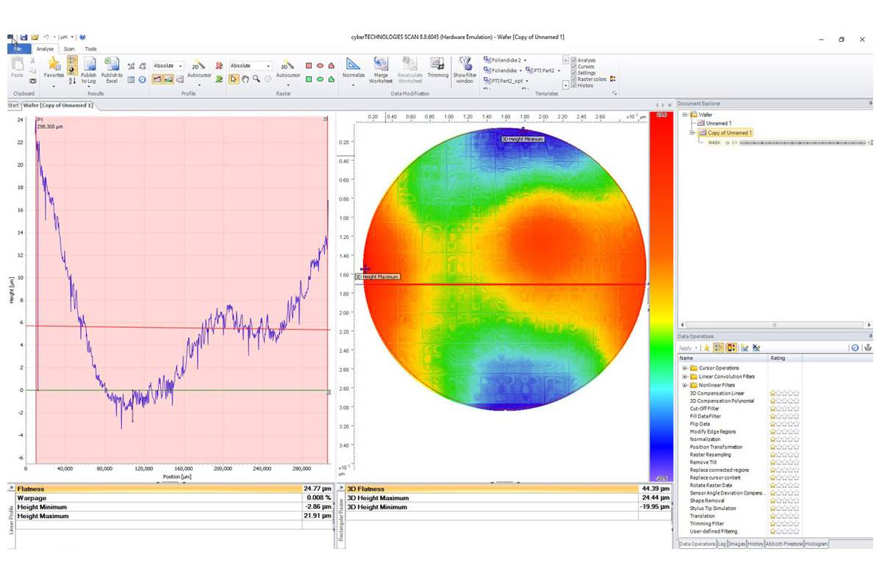
Task: Click the Normalize tool icon
Action: pyautogui.click(x=354, y=64)
